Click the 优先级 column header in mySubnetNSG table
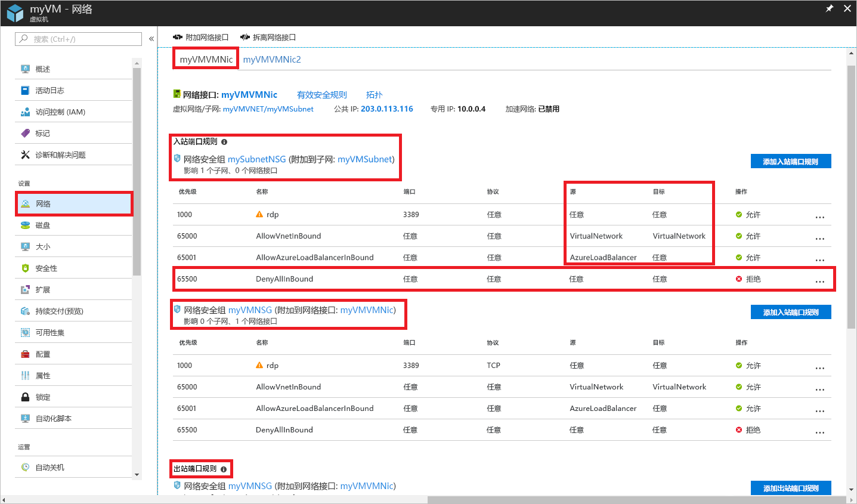 tap(188, 192)
